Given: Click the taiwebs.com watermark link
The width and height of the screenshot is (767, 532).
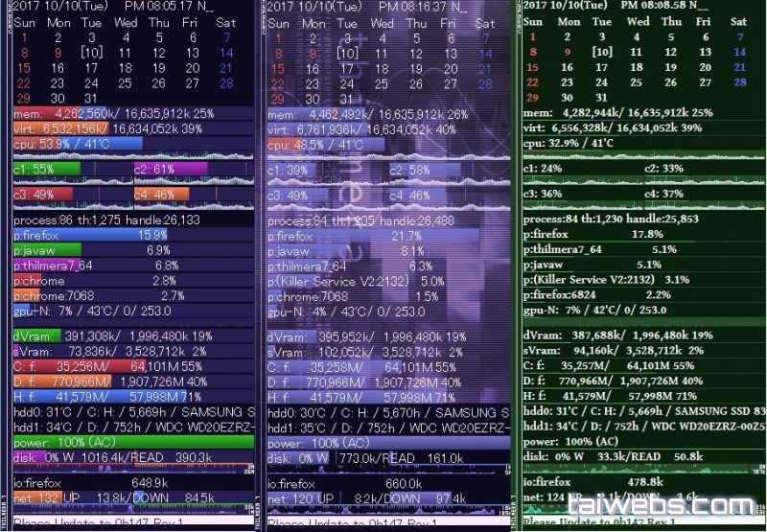Looking at the screenshot, I should 662,505.
